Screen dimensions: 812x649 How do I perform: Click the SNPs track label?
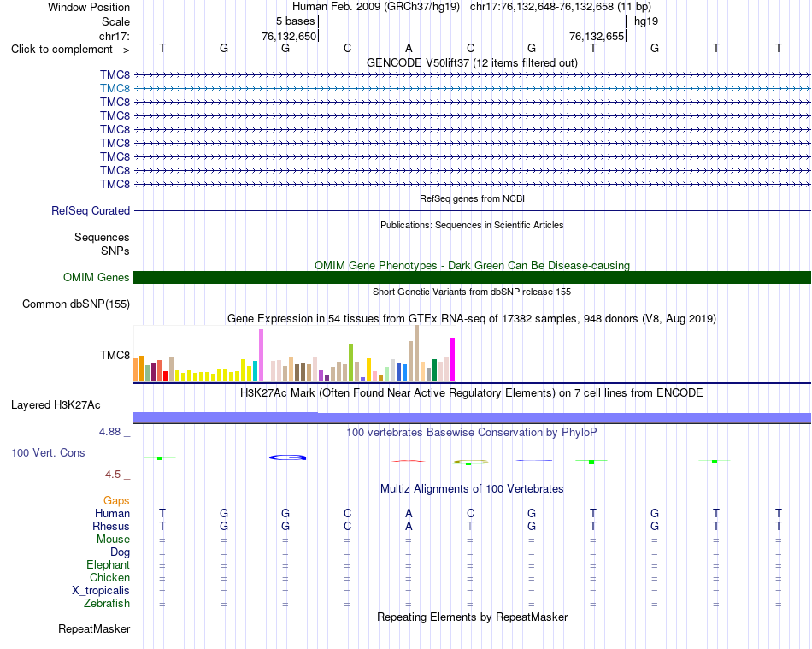pyautogui.click(x=115, y=251)
